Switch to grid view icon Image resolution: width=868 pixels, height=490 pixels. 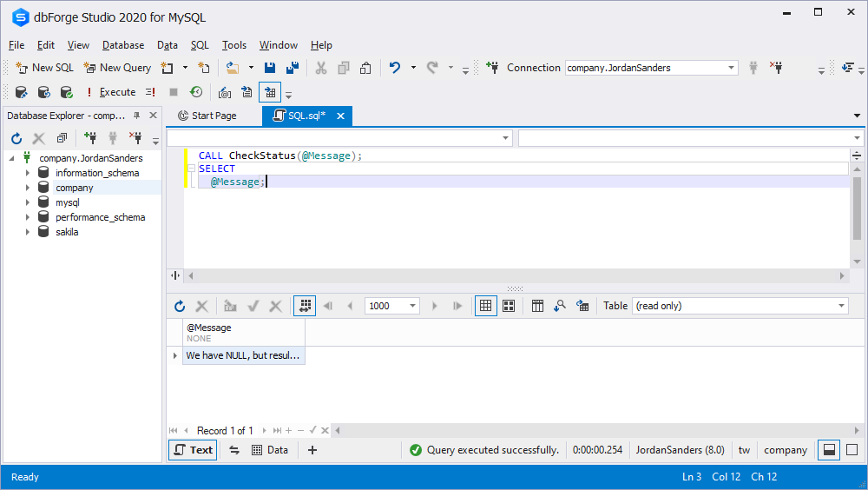tap(485, 306)
